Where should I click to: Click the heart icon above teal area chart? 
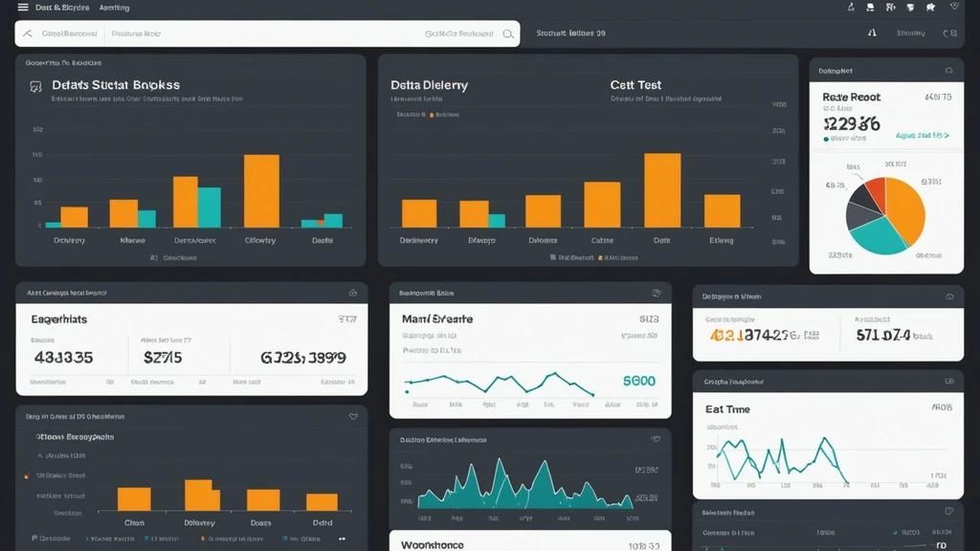pyautogui.click(x=656, y=439)
